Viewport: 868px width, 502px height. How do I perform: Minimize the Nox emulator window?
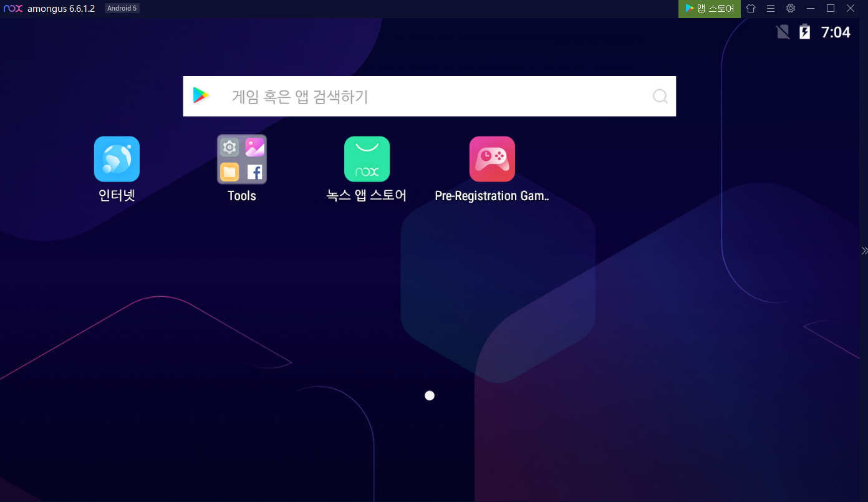tap(811, 8)
